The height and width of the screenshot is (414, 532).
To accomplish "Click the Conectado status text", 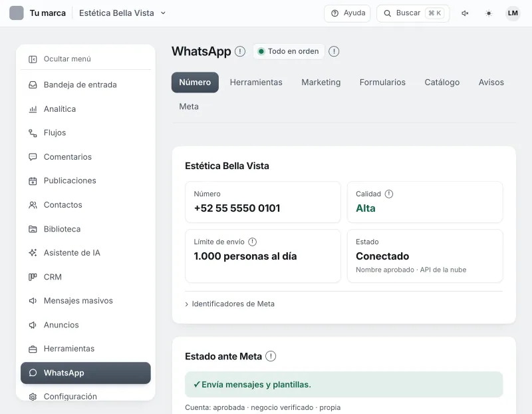I will pyautogui.click(x=382, y=256).
